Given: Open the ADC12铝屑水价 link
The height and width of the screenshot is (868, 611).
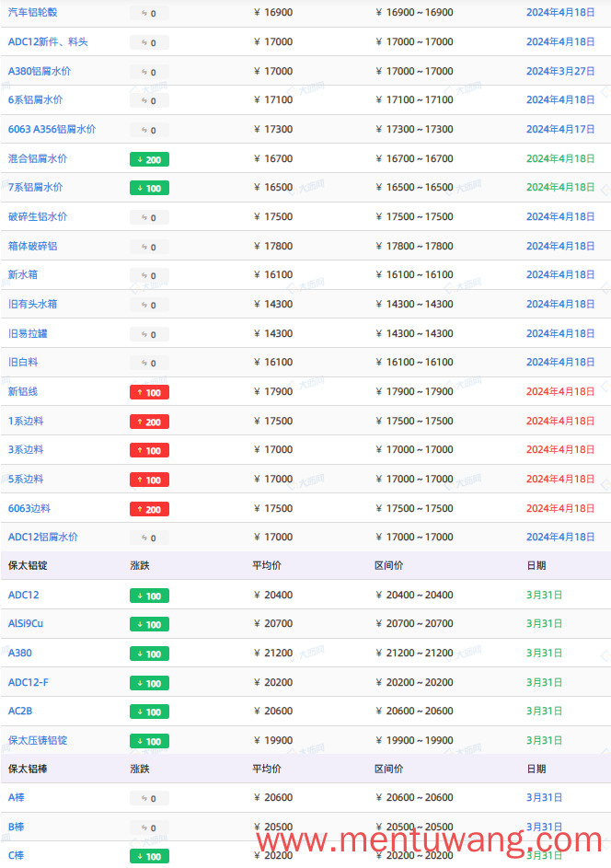Looking at the screenshot, I should point(42,537).
